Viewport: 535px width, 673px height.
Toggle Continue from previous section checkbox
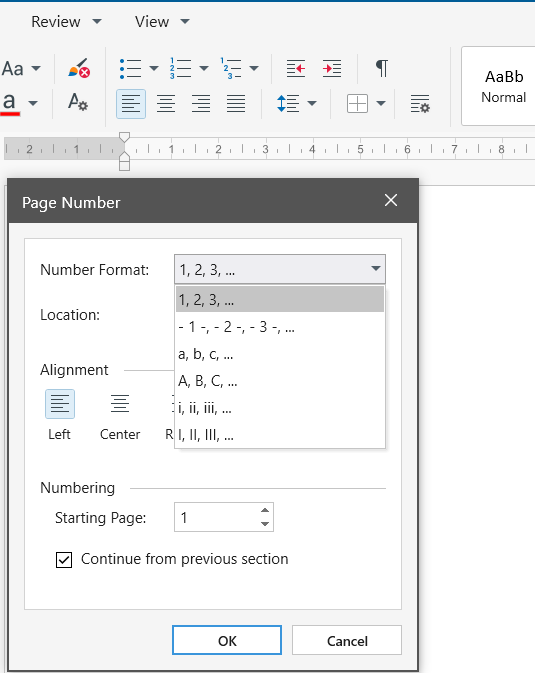[64, 560]
